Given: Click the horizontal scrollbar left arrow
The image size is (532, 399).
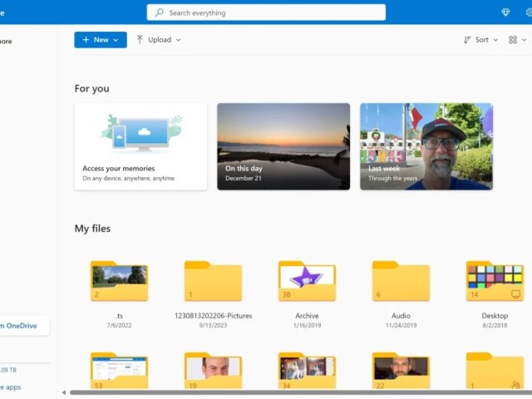Looking at the screenshot, I should click(x=64, y=392).
